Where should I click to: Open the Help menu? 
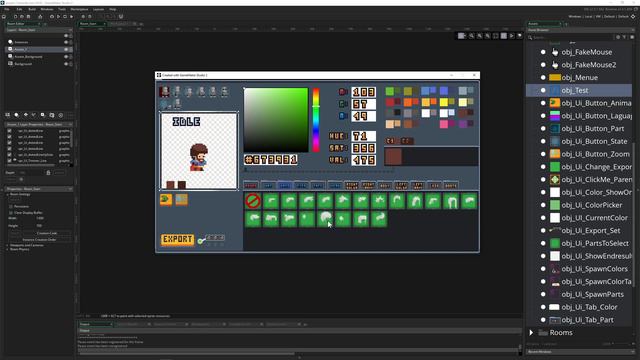point(113,9)
